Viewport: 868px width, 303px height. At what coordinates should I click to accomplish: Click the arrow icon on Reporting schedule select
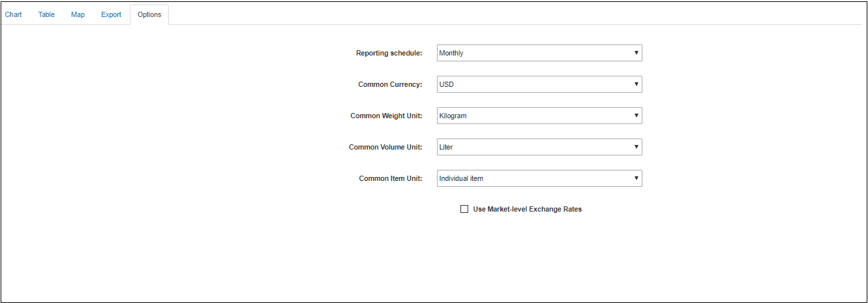tap(636, 53)
